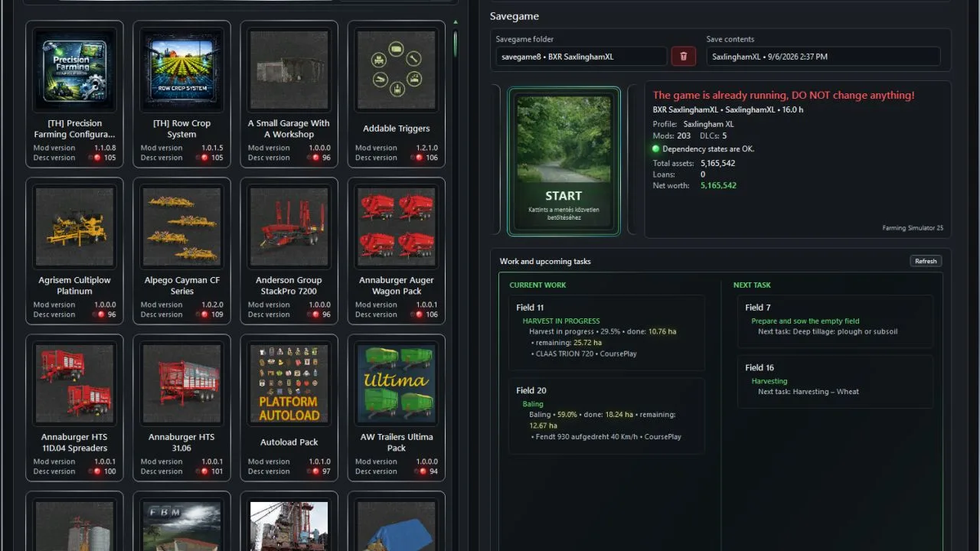Viewport: 980px width, 551px height.
Task: Click red desc version dot on Annaburger Auger Wagon
Action: click(x=418, y=315)
